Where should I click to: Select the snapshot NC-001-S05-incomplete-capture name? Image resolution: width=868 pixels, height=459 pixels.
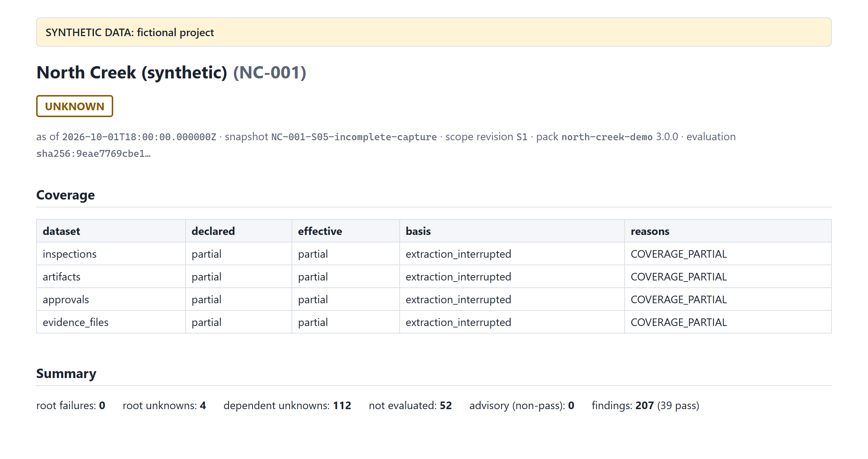(x=354, y=137)
